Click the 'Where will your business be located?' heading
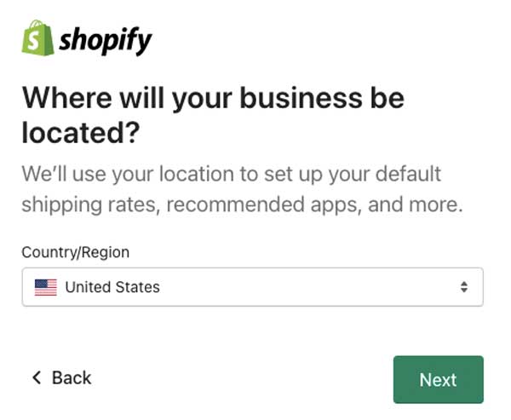Viewport: 511px width, 420px height. 213,115
